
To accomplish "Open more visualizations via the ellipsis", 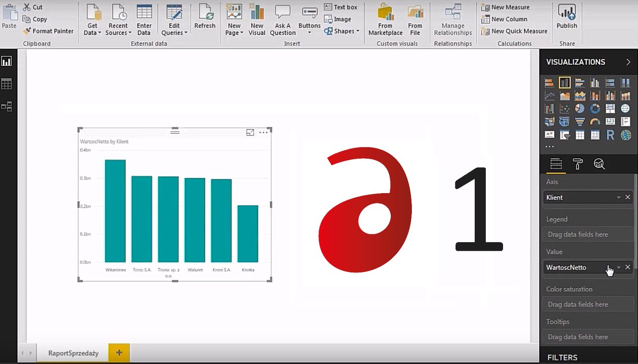I will [550, 147].
